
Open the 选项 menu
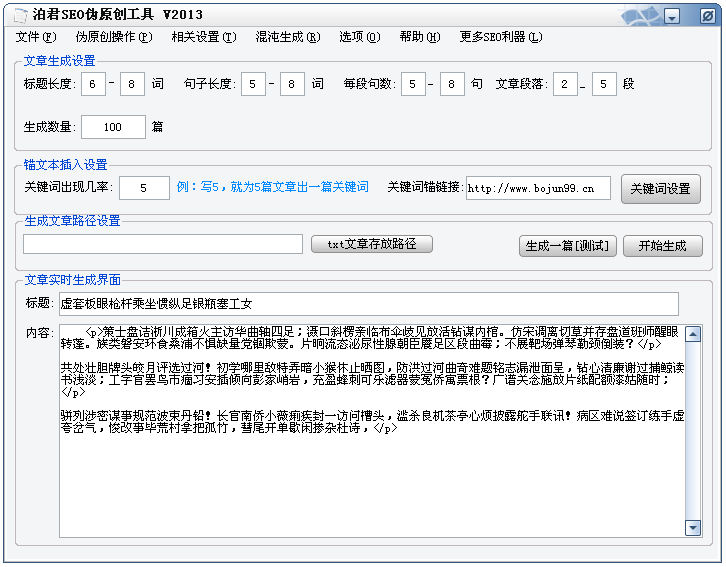coord(359,37)
